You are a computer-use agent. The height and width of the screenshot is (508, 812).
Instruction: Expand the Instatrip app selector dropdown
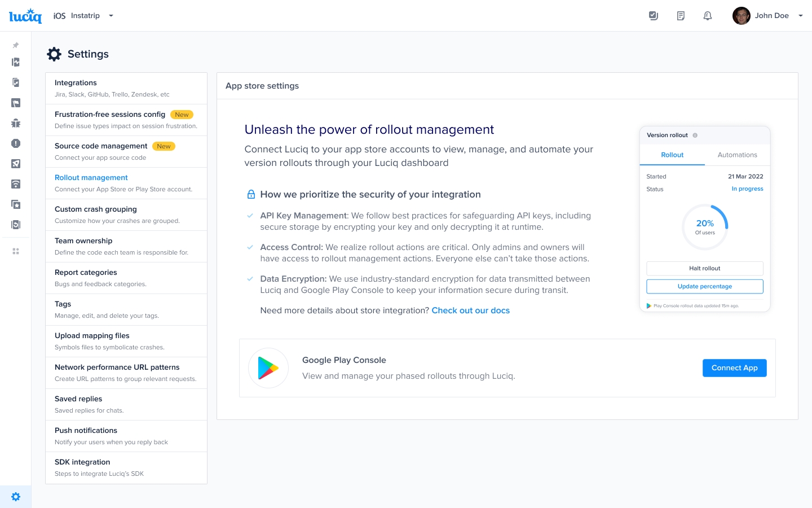tap(111, 16)
